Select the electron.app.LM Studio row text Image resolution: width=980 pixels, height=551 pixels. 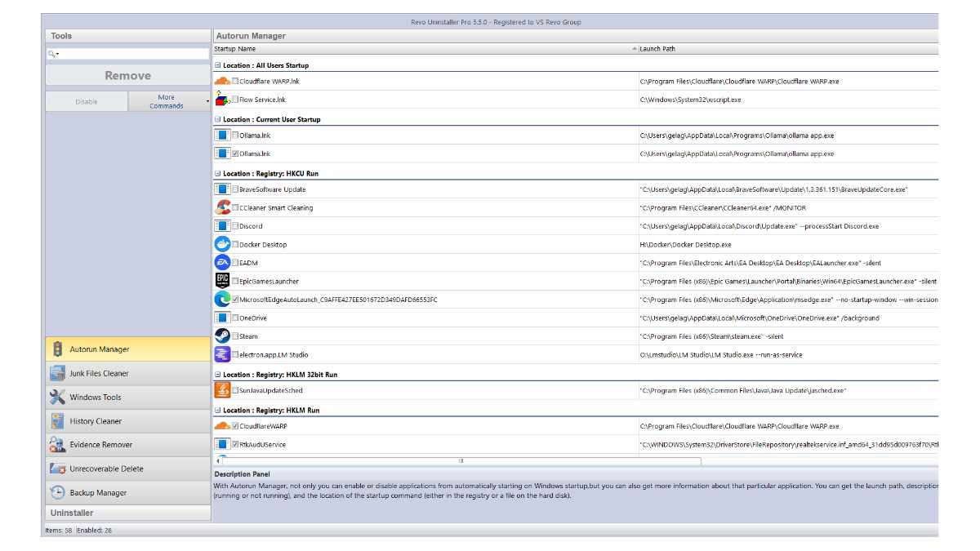(274, 354)
